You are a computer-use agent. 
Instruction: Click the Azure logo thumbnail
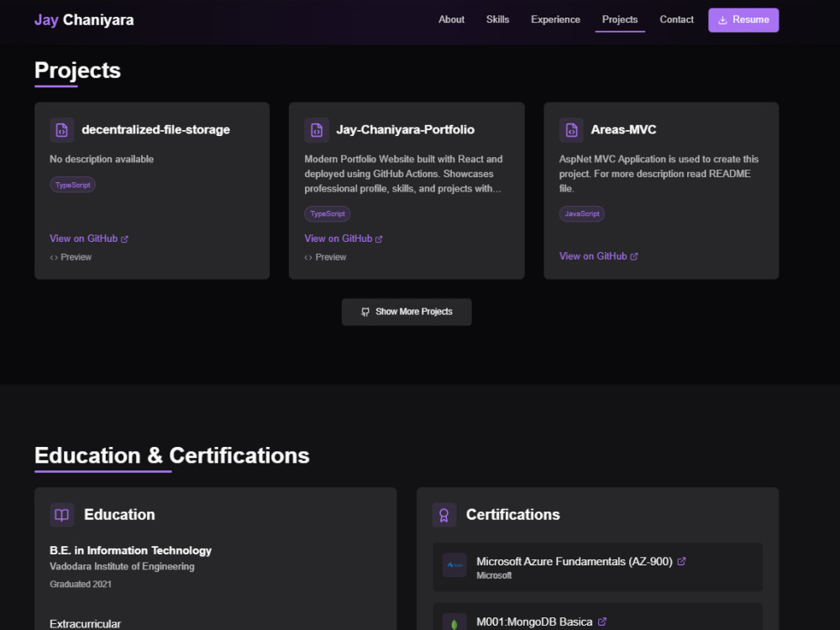coord(454,564)
